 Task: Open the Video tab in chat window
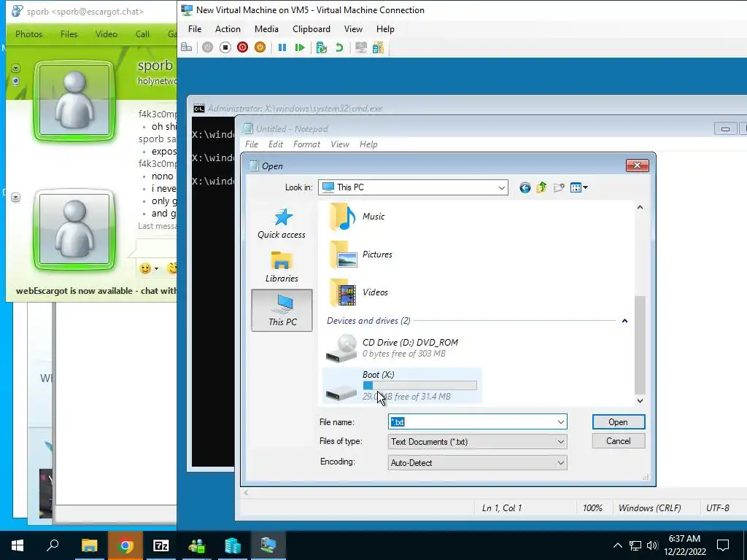pos(107,34)
